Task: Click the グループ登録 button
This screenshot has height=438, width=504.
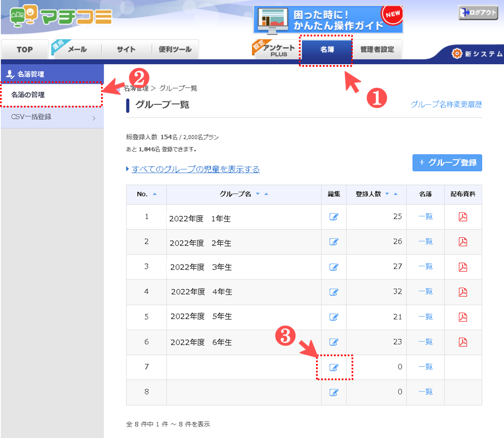Action: [x=447, y=163]
